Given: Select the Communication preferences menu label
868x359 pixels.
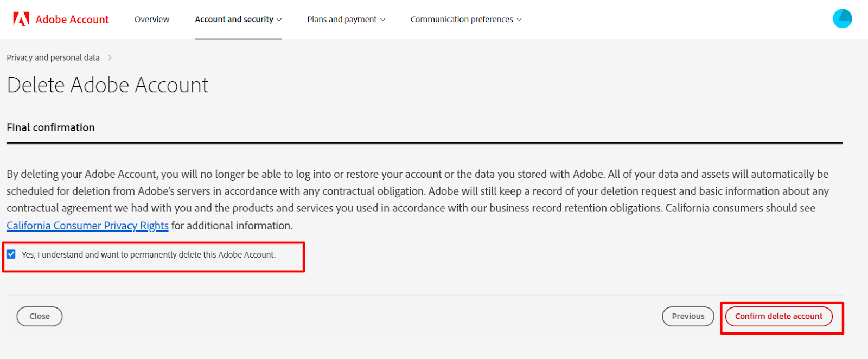Looking at the screenshot, I should tap(462, 20).
